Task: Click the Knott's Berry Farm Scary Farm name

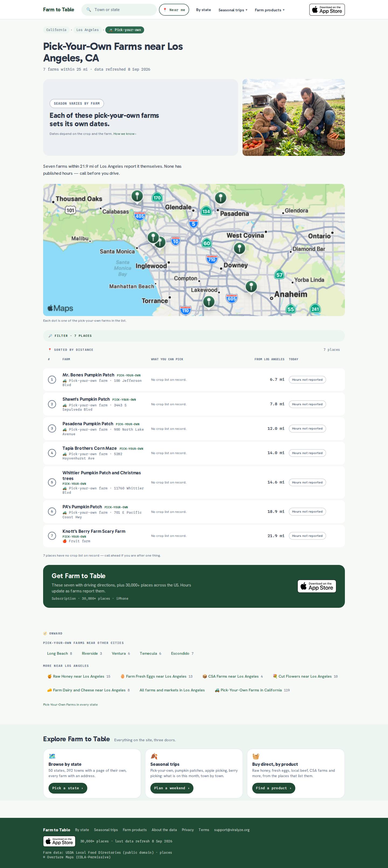Action: click(x=94, y=531)
